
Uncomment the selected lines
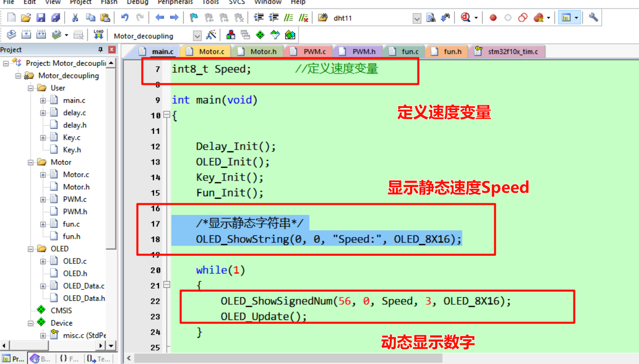[x=304, y=18]
